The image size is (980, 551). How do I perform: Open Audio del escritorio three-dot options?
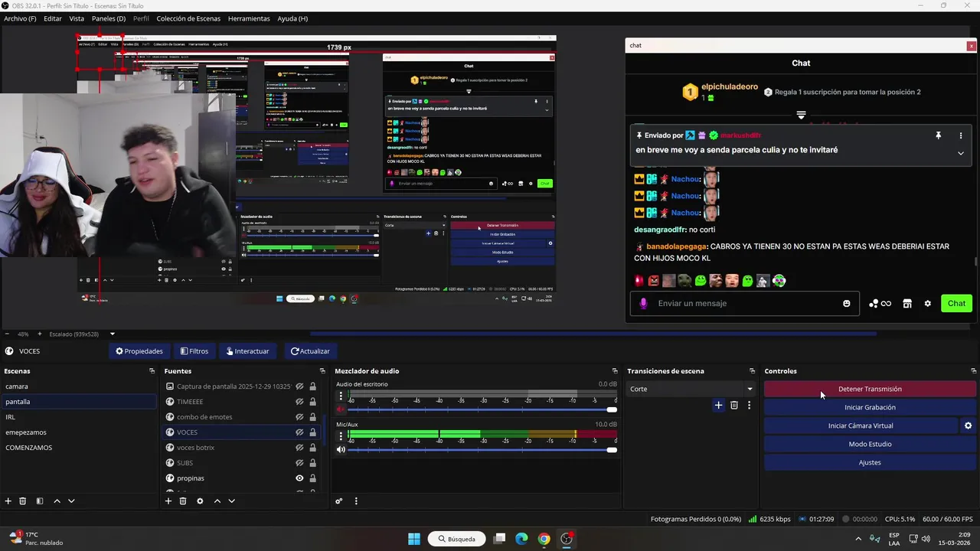[x=341, y=396]
